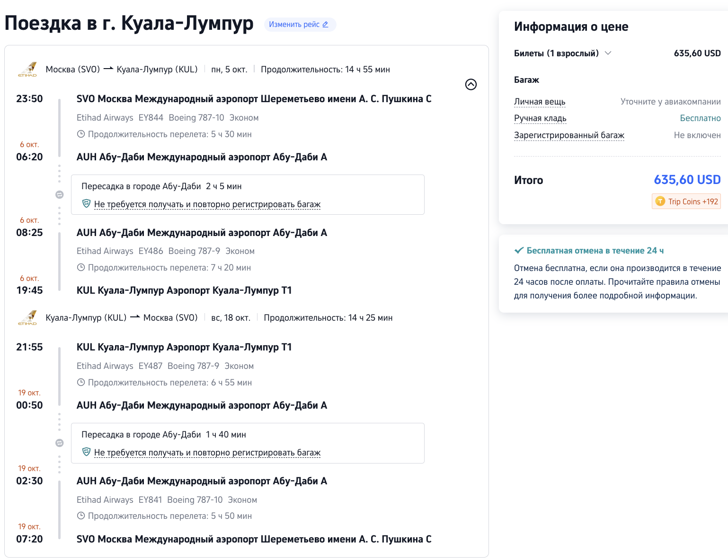Open the Ручная кладь baggage details
The height and width of the screenshot is (560, 728).
point(540,118)
